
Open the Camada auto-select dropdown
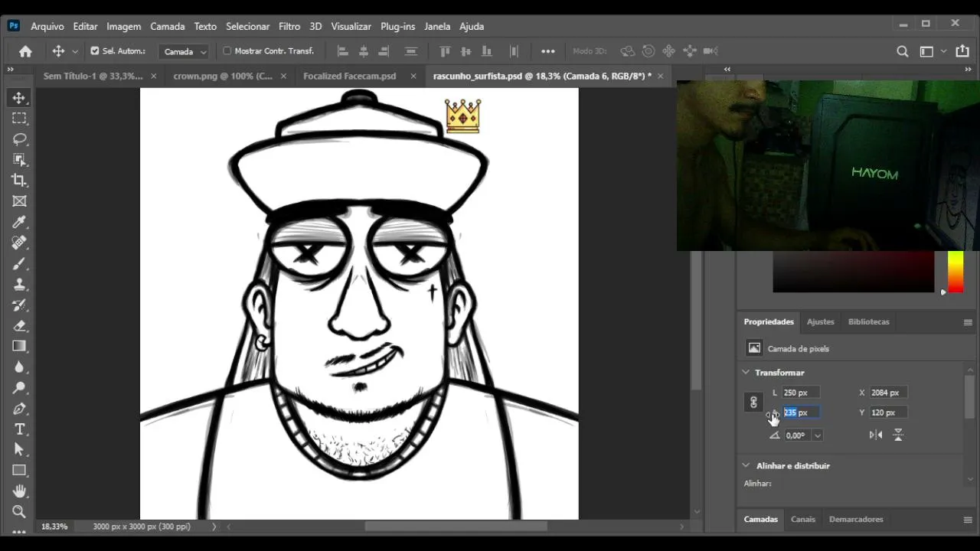point(184,51)
